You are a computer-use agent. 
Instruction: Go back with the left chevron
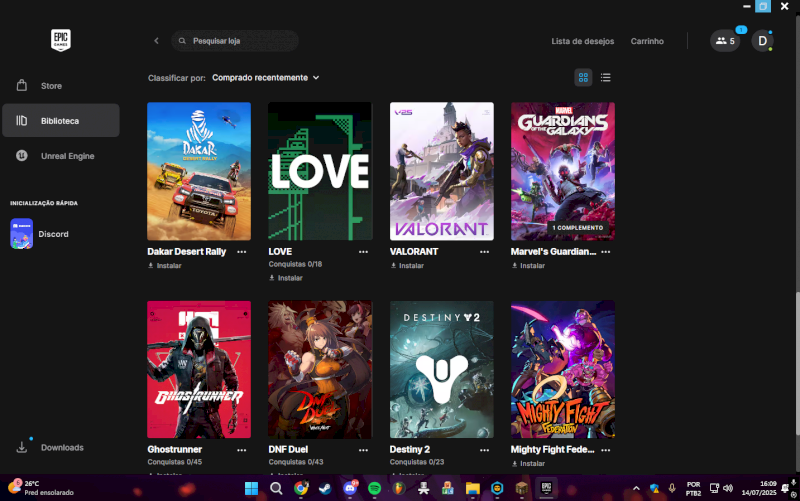pos(157,41)
